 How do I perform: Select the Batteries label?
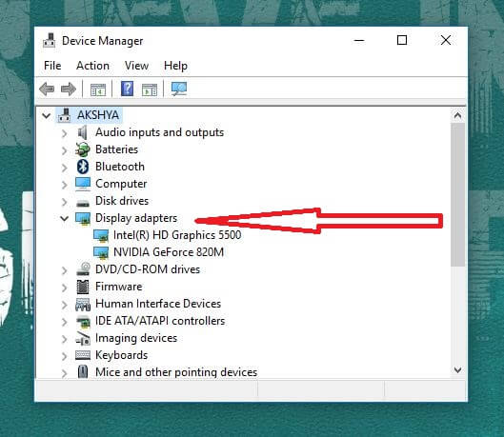click(x=116, y=149)
